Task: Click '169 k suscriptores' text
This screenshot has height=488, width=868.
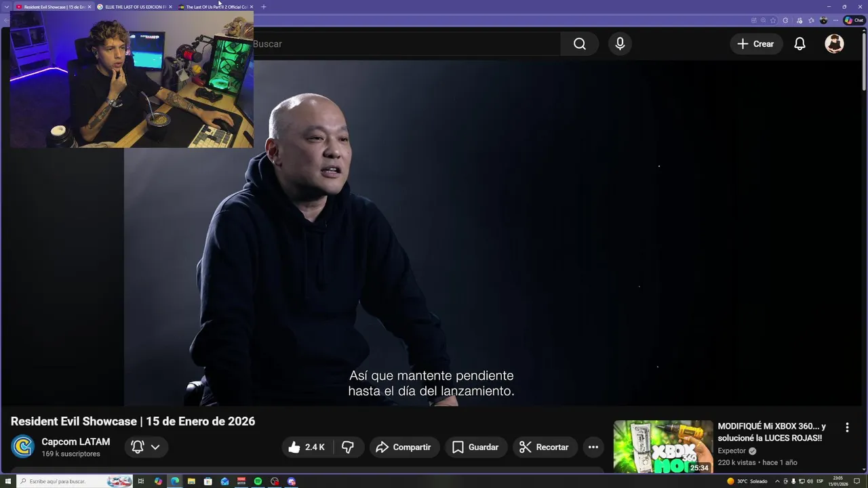Action: 71,454
